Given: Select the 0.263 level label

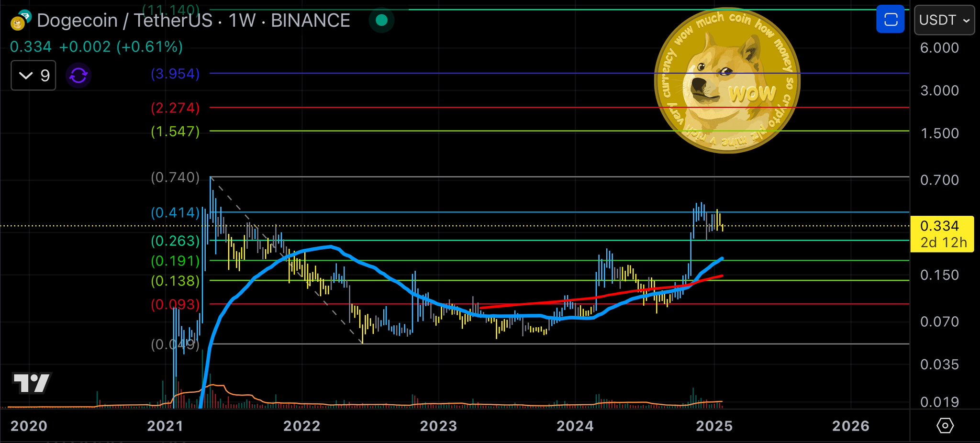Looking at the screenshot, I should point(175,241).
